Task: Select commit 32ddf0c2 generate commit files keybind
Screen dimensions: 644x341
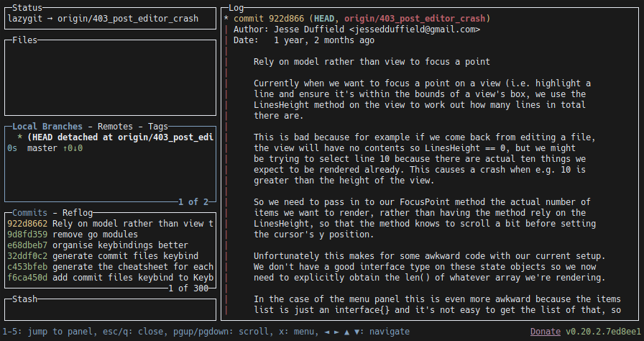Action: [110, 256]
